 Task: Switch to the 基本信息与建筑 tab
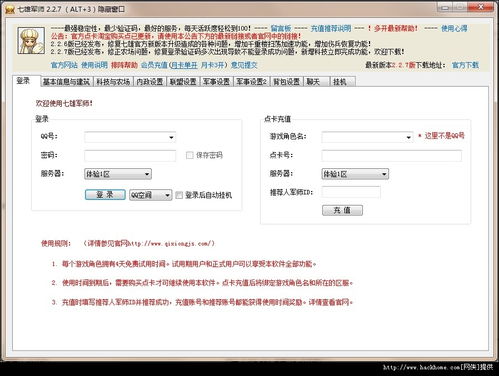tap(66, 82)
